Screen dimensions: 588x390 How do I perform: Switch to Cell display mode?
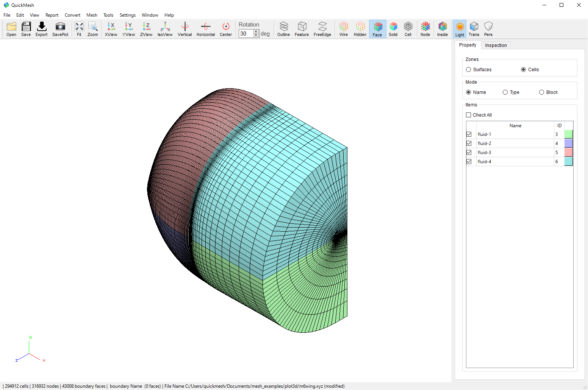click(x=408, y=29)
